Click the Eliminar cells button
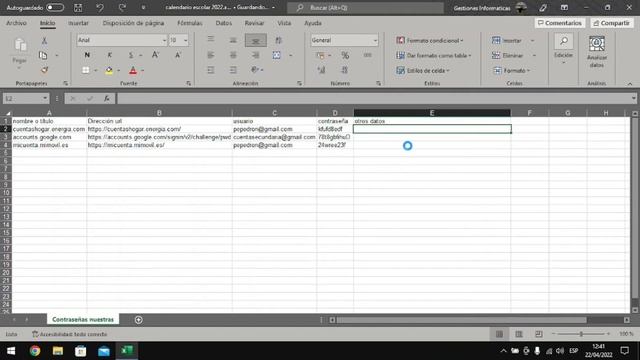This screenshot has height=360, width=640. coord(508,56)
